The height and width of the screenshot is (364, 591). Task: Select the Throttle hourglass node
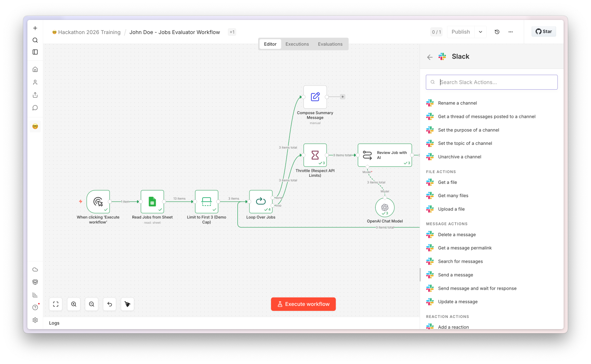[x=315, y=155]
